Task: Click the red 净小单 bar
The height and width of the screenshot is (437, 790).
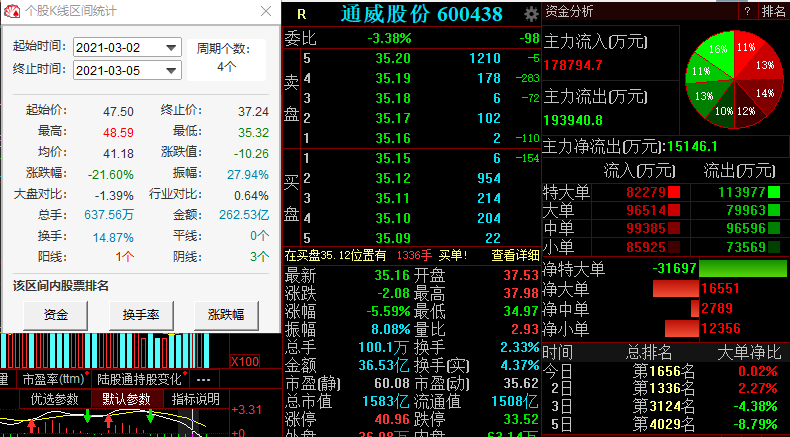Action: coord(682,329)
